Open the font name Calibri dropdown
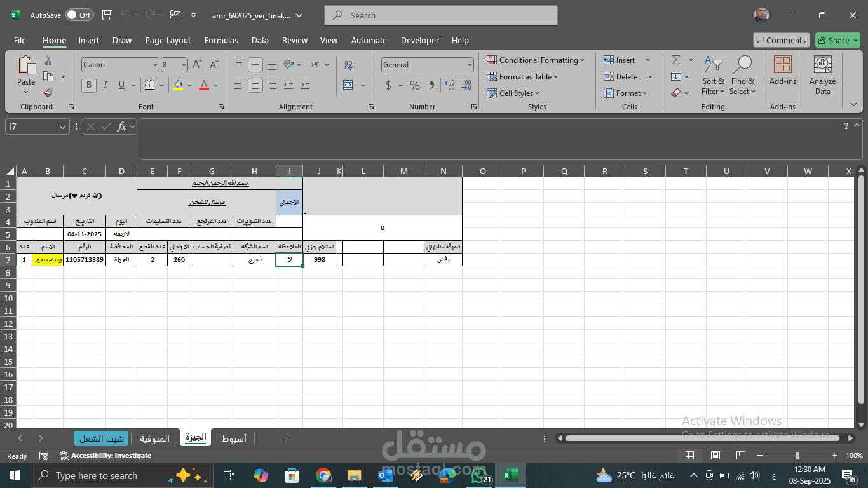 tap(154, 65)
